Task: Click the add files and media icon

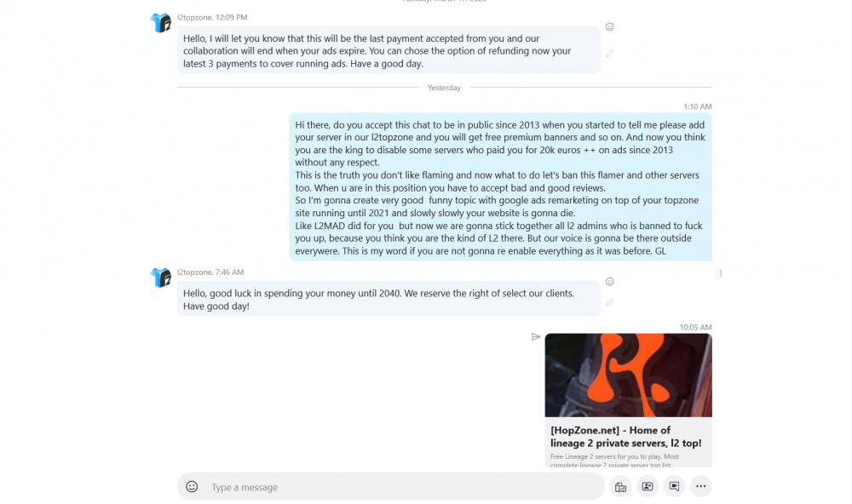Action: pyautogui.click(x=620, y=487)
